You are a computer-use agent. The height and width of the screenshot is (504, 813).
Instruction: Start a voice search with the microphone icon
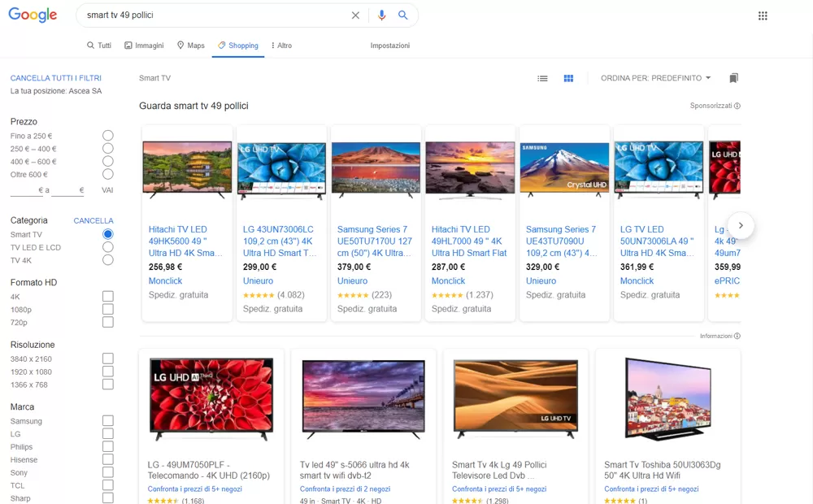382,15
